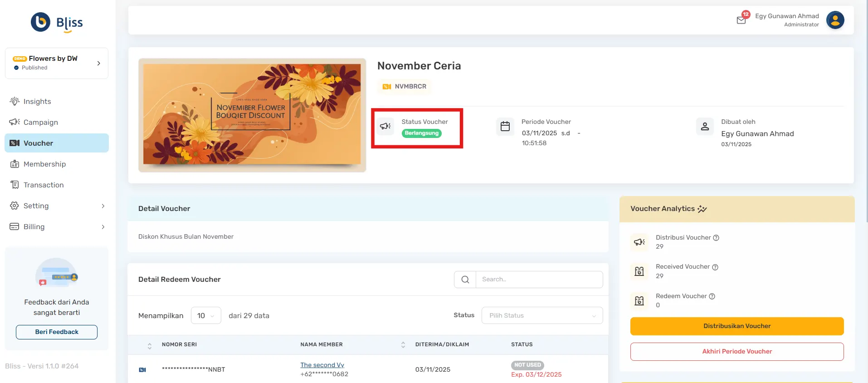Click the Setting gear icon
The image size is (868, 383).
point(15,206)
